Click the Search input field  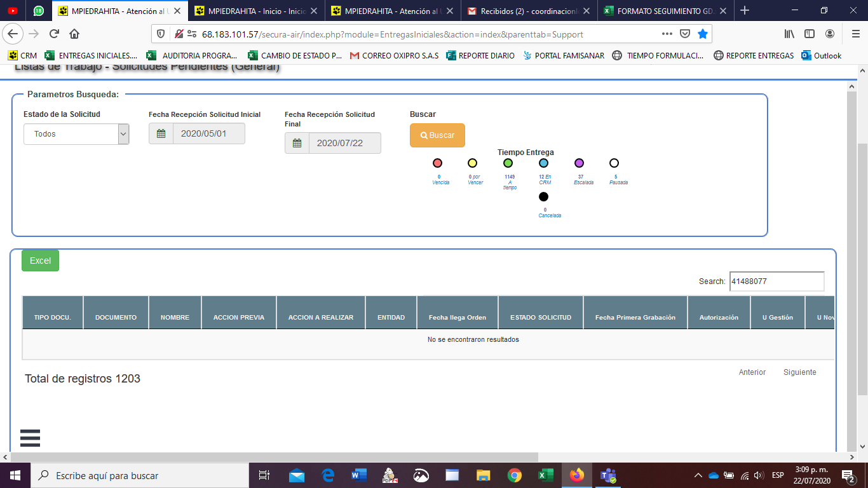click(776, 281)
